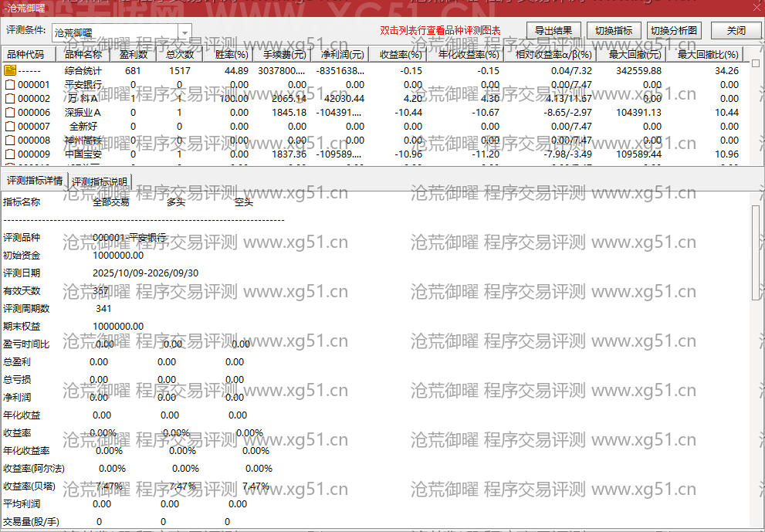Click the icon beside code 000007

(10, 127)
